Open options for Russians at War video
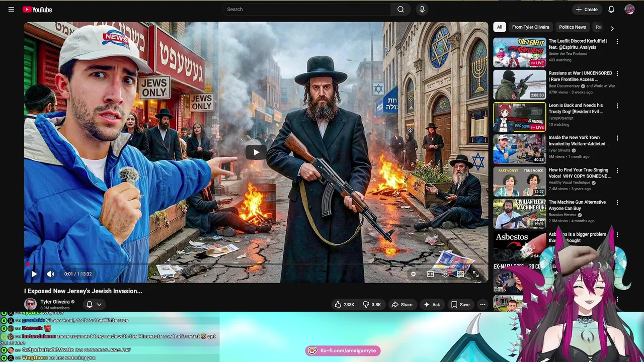The width and height of the screenshot is (644, 362). pyautogui.click(x=617, y=73)
